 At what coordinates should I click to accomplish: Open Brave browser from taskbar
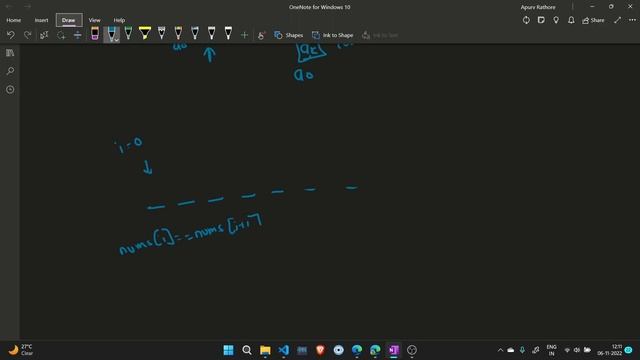[x=320, y=350]
